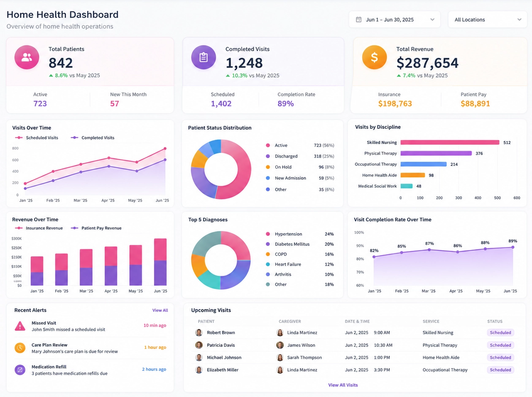532x397 pixels.
Task: Open the Jun 1 – Jun 30, 2025 date dropdown
Action: pyautogui.click(x=395, y=19)
